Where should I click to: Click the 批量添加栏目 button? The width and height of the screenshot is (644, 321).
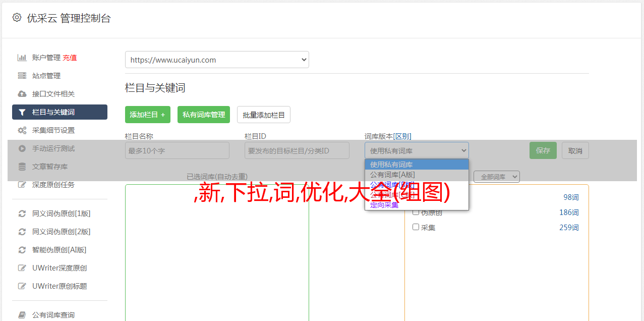point(264,115)
